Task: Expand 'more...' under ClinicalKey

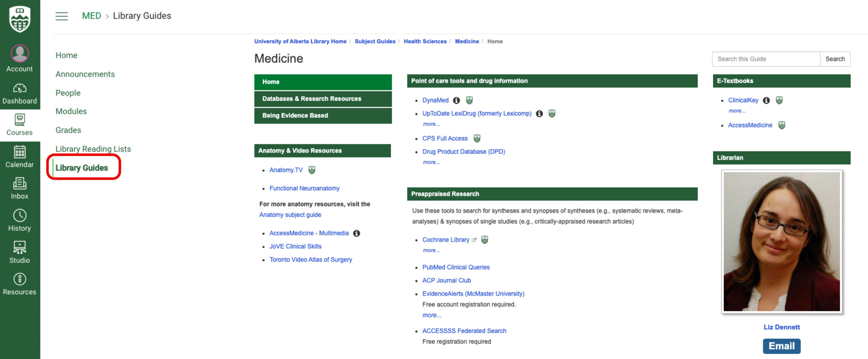Action: (737, 111)
